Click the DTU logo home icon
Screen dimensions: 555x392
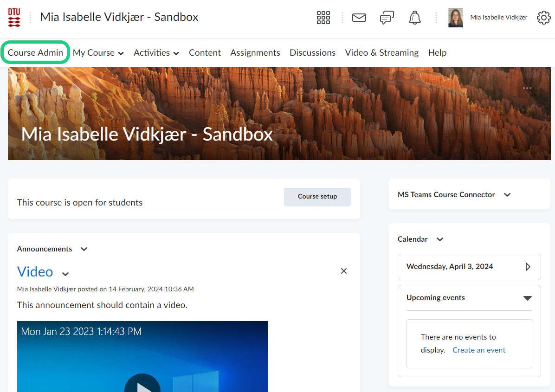14,18
